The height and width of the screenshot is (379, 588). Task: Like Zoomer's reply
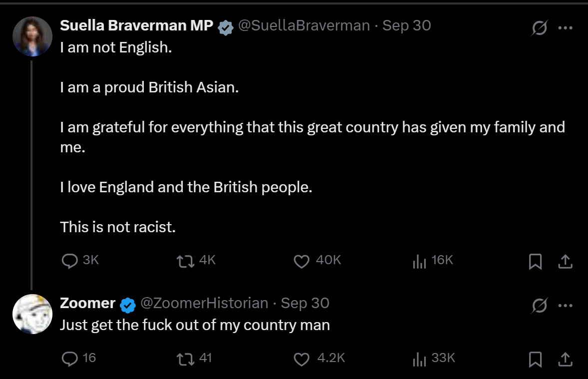[301, 359]
